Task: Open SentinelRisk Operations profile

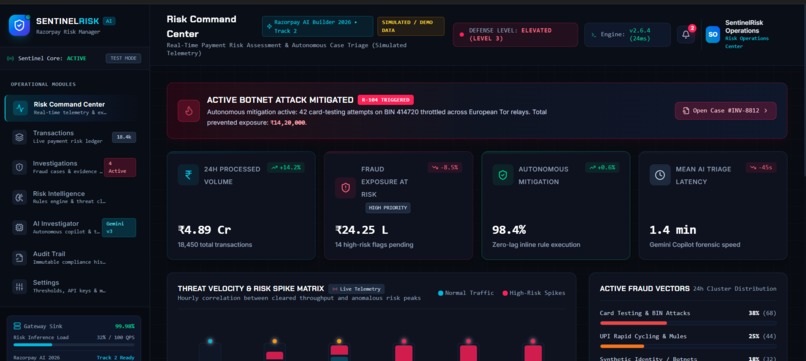Action: [x=740, y=34]
